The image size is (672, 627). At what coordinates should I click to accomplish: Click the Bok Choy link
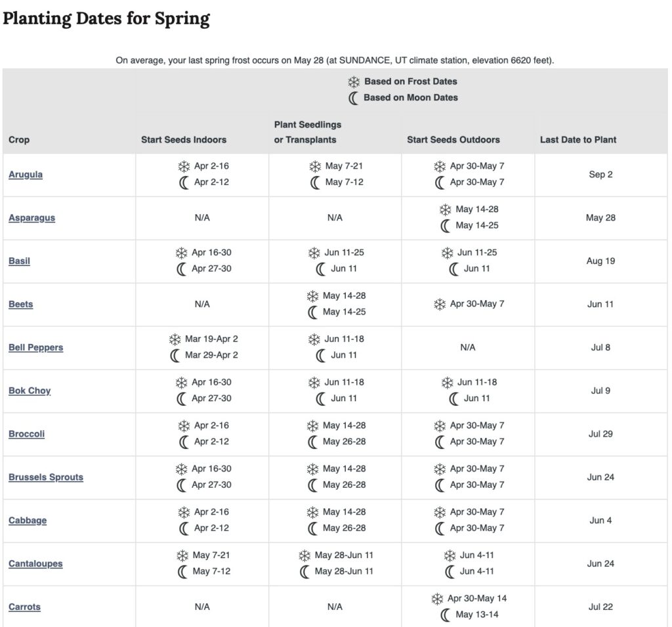(x=30, y=391)
